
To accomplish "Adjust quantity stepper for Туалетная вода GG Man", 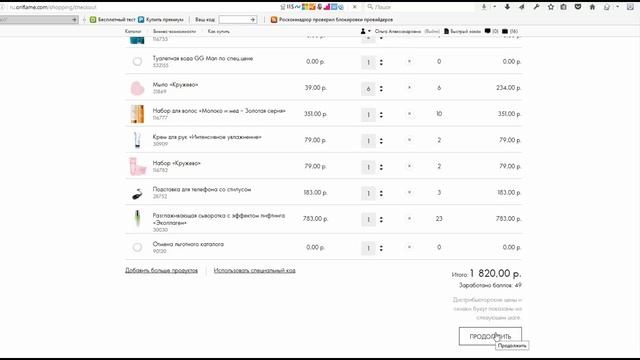I will point(381,62).
